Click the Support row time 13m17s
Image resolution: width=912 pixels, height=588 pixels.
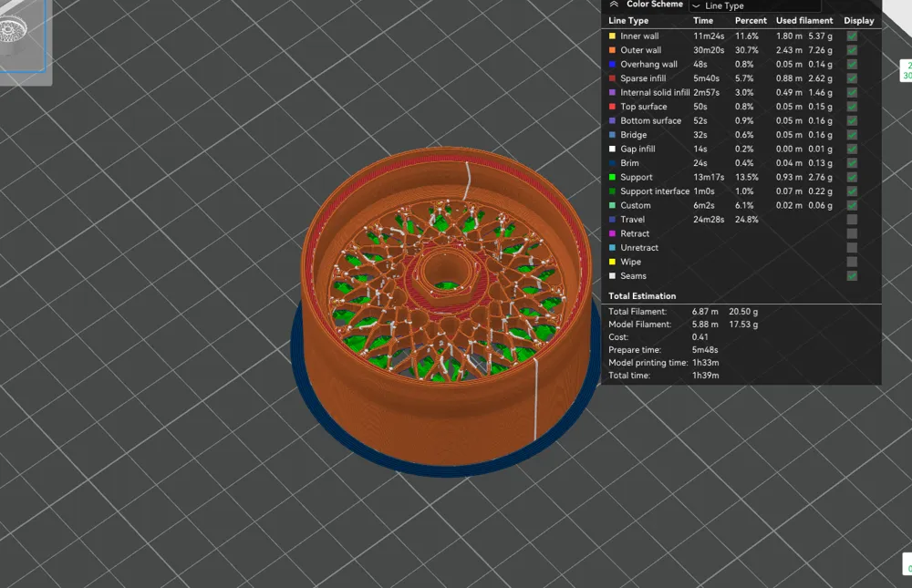pyautogui.click(x=709, y=177)
